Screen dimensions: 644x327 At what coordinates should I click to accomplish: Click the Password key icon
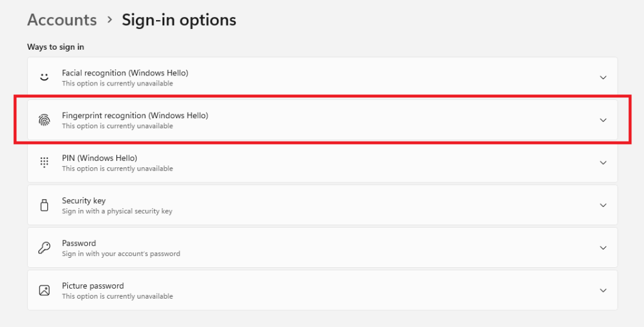44,248
